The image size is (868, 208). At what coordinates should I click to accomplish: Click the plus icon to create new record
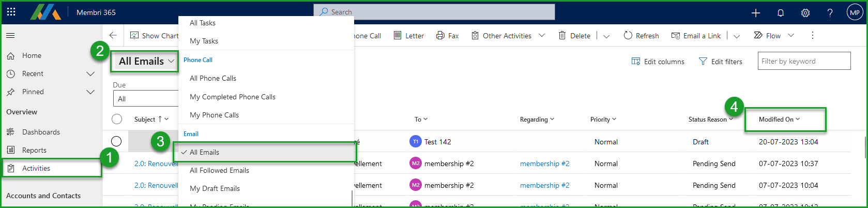point(755,13)
